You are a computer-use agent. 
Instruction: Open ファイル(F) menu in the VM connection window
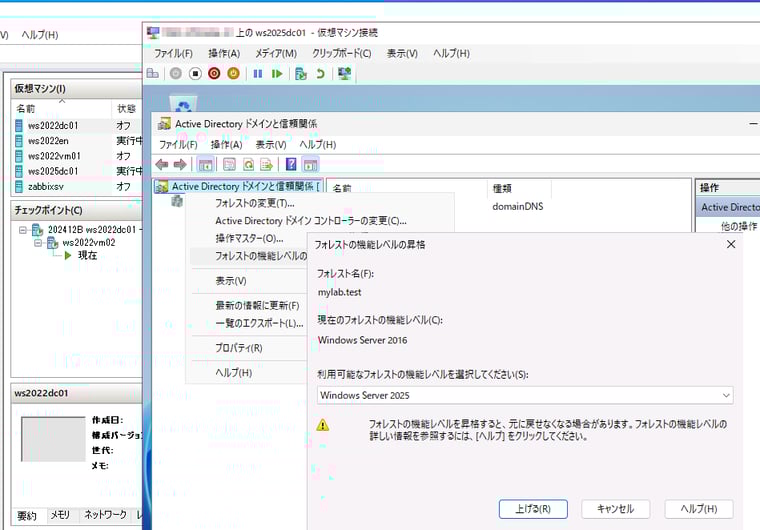click(x=173, y=53)
